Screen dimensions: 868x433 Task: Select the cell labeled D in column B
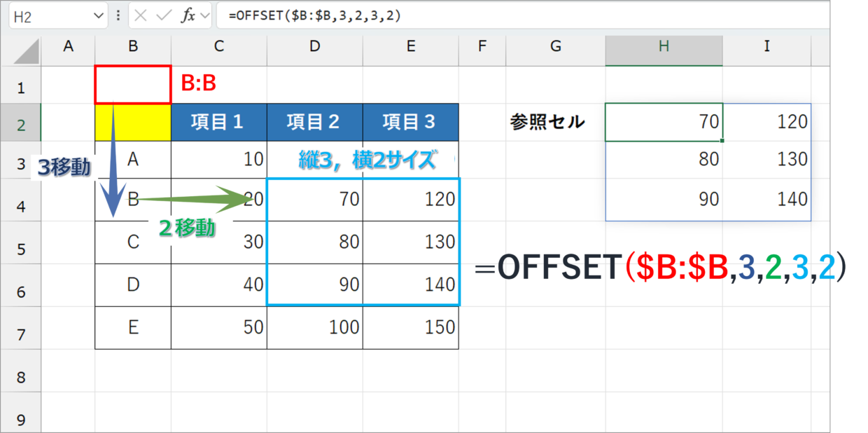point(133,284)
